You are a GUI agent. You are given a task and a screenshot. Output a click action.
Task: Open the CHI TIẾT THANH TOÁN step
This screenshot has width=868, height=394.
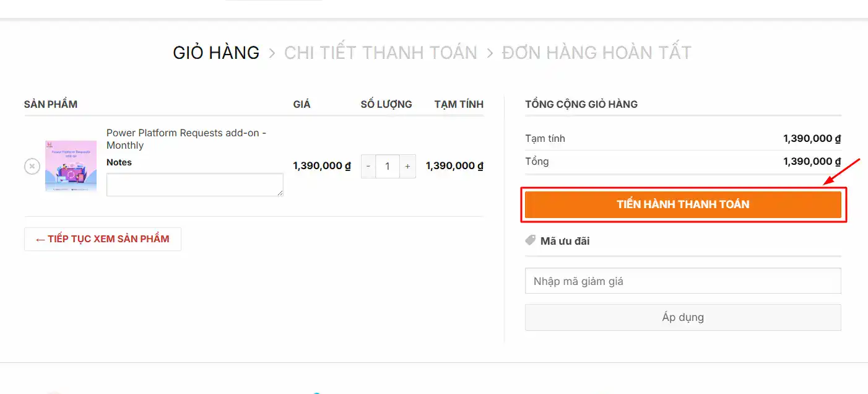point(380,53)
